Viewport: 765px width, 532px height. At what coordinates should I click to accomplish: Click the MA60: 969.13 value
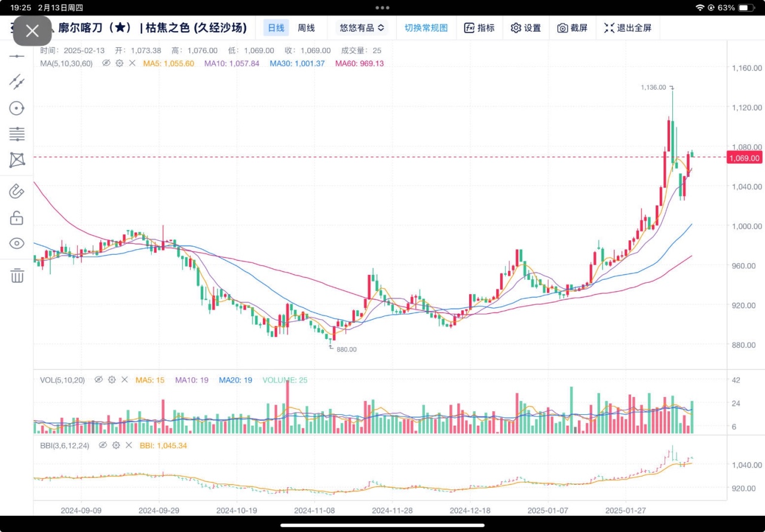tap(359, 63)
